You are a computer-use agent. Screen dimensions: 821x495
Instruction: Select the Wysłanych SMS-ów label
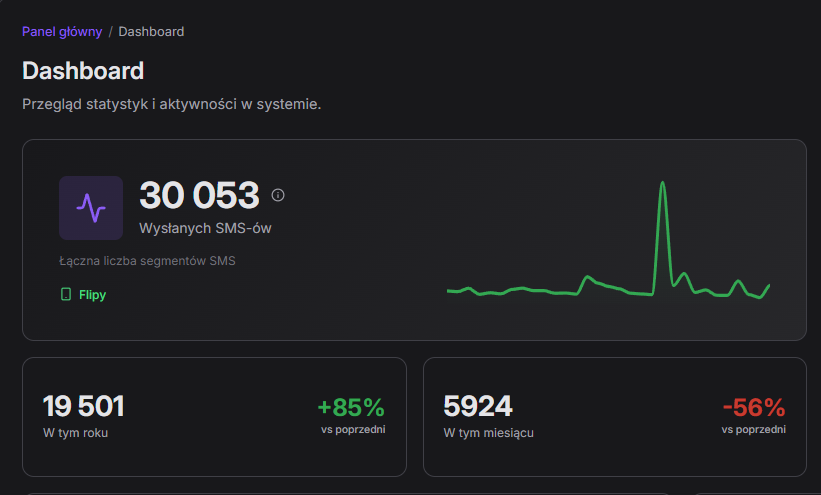tap(205, 228)
